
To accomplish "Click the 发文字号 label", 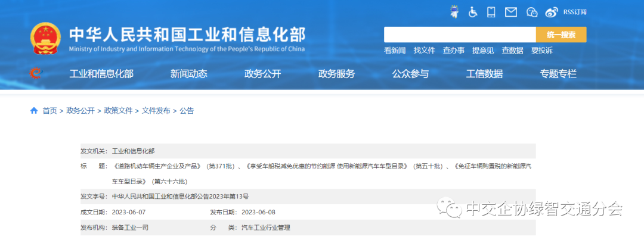I will point(94,197).
